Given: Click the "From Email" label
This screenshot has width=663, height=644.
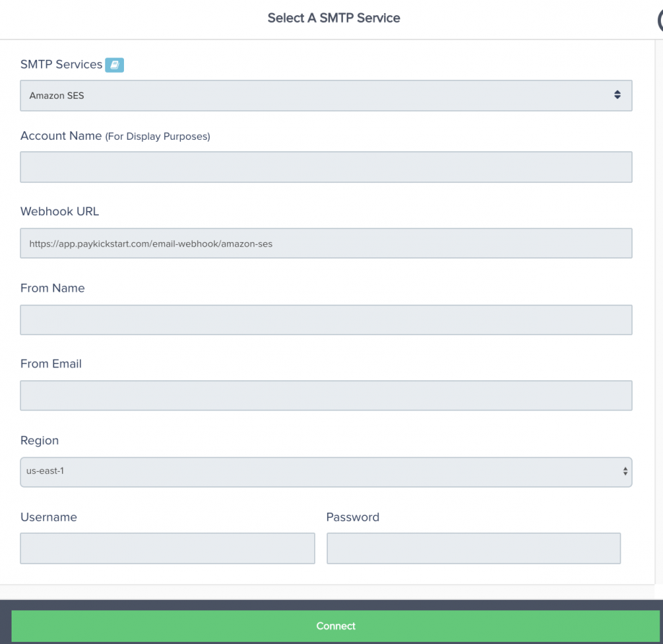Looking at the screenshot, I should (50, 364).
